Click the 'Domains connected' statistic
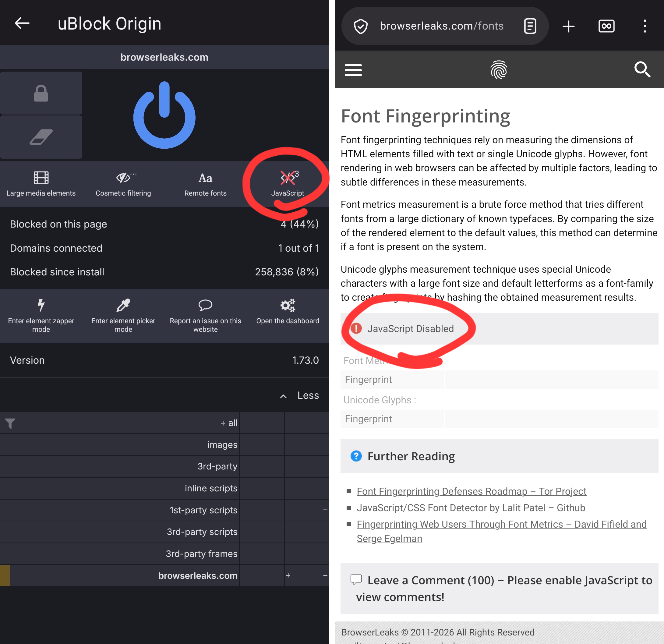 coord(164,248)
